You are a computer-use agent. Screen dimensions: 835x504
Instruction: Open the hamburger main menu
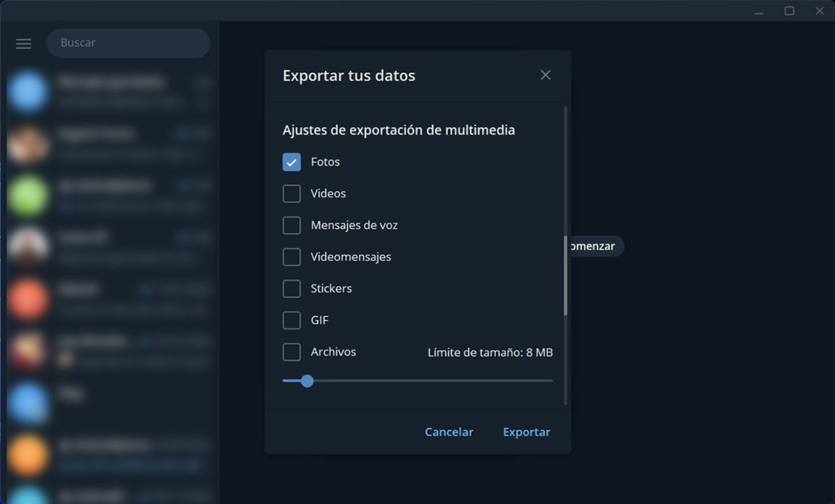click(23, 43)
